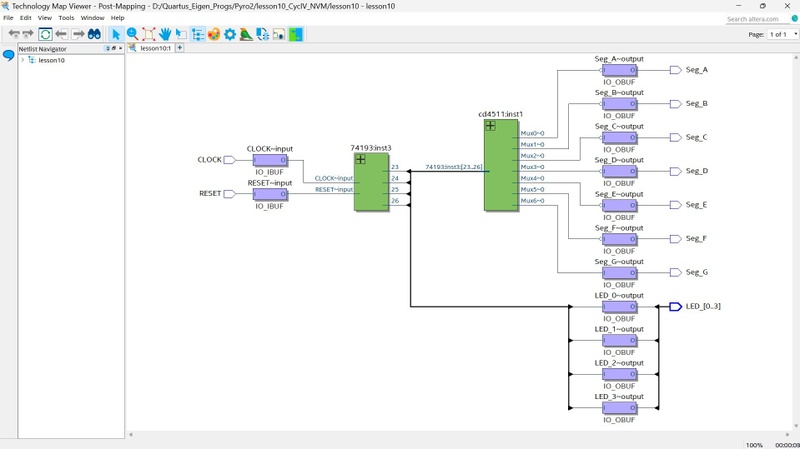Click the Search altera.com input field
800x449 pixels.
(757, 19)
